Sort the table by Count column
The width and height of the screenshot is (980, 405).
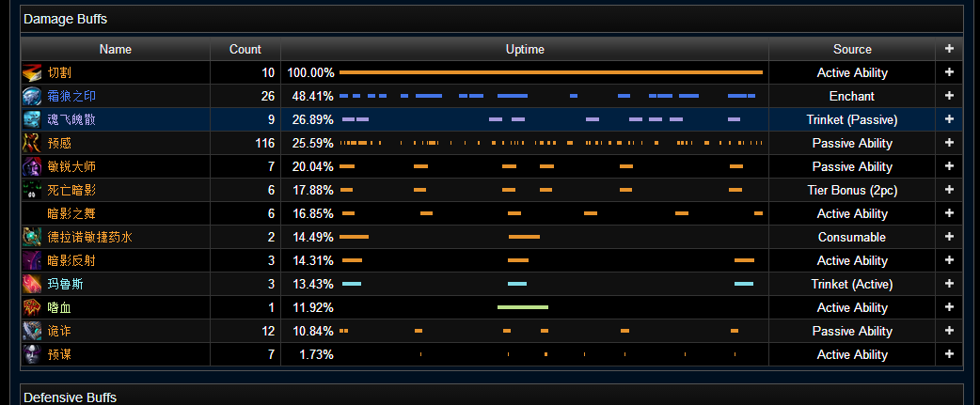(x=245, y=49)
